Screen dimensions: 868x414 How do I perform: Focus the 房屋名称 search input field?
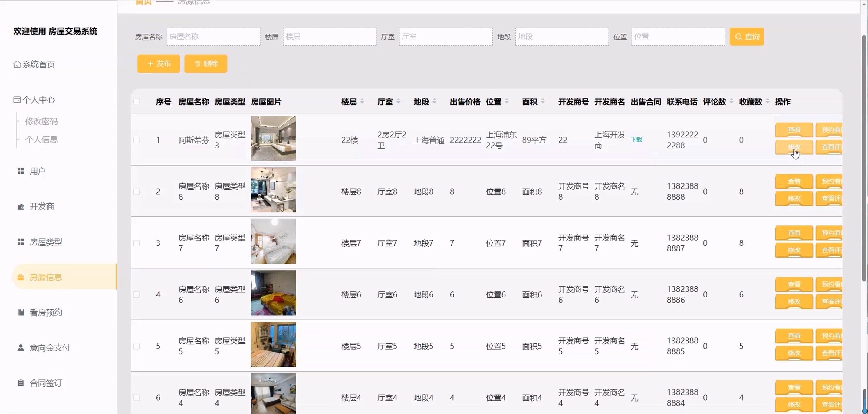click(x=213, y=36)
